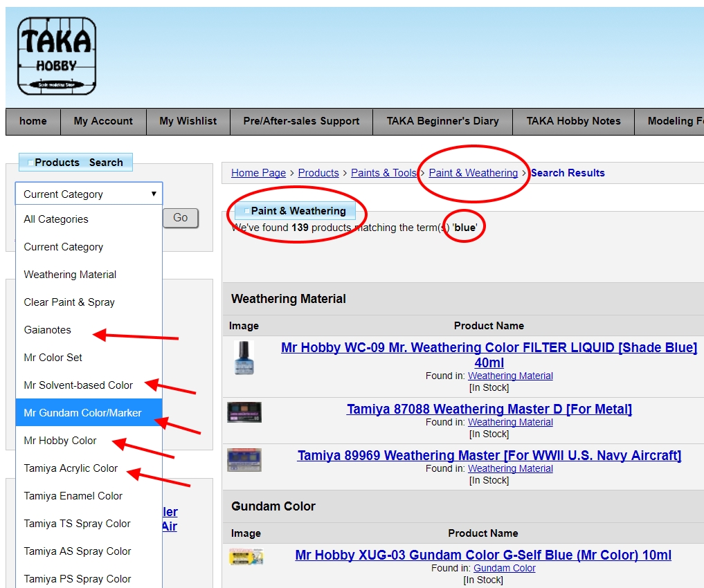Screen dimensions: 704x588
Task: Open TAKA Beginner's Diary
Action: (443, 121)
